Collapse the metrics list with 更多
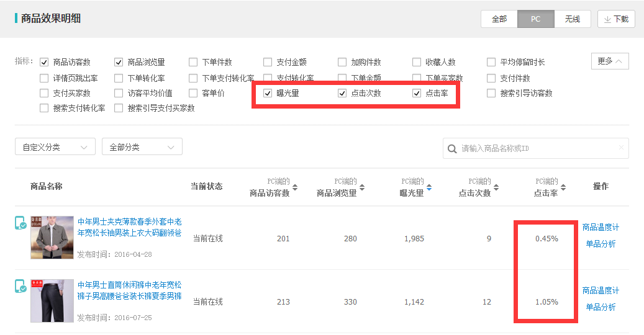 (609, 61)
